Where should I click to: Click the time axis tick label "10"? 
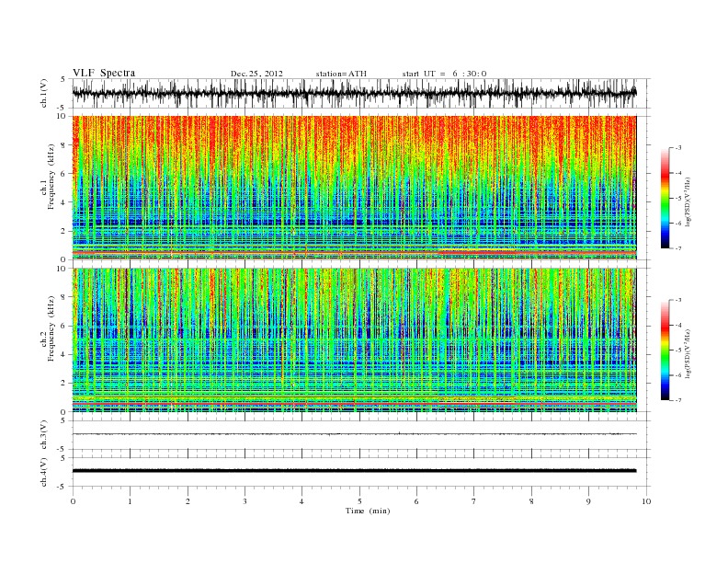click(x=646, y=501)
